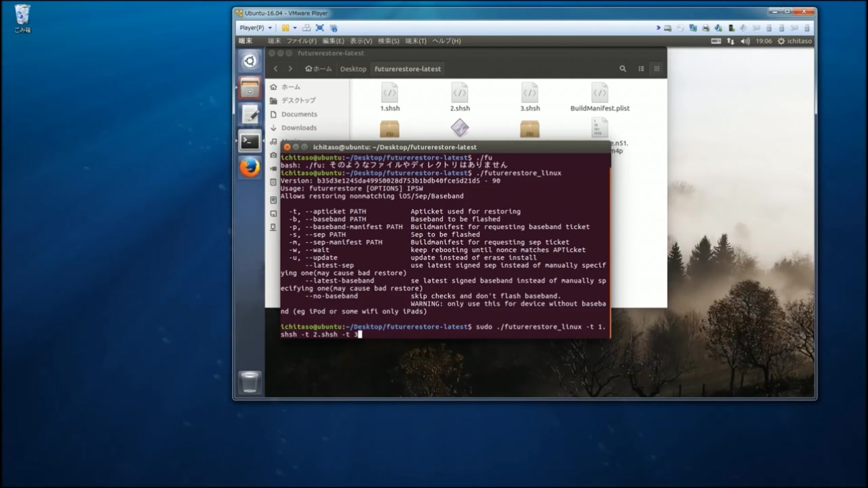The width and height of the screenshot is (868, 488).
Task: Click the Send Ctrl+Alt+Del icon in VMware toolbar
Action: pos(307,28)
